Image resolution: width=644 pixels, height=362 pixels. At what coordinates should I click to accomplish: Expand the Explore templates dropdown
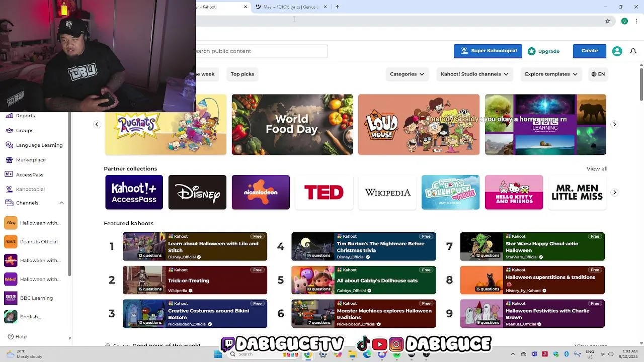(551, 74)
